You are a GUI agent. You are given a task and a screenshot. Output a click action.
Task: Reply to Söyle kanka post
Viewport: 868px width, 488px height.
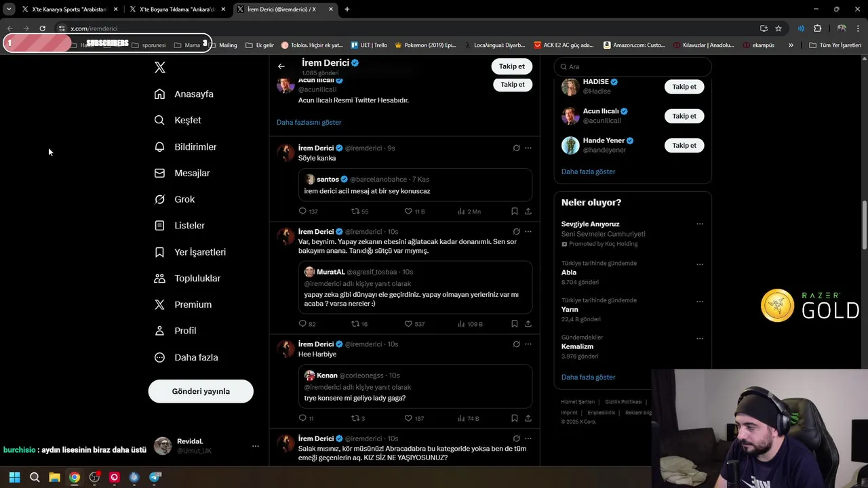(x=308, y=211)
